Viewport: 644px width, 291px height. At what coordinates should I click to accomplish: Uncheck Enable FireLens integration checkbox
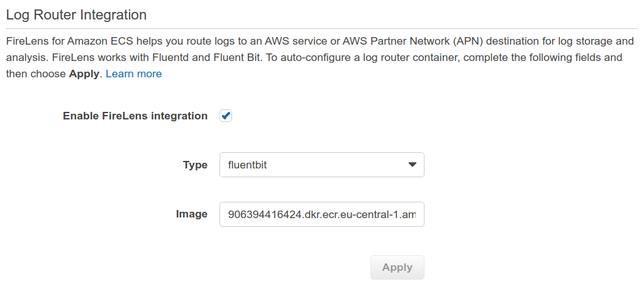click(226, 116)
